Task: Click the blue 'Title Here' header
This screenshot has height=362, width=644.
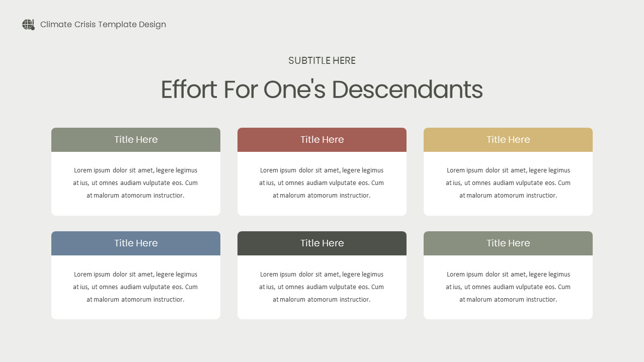Action: [136, 243]
